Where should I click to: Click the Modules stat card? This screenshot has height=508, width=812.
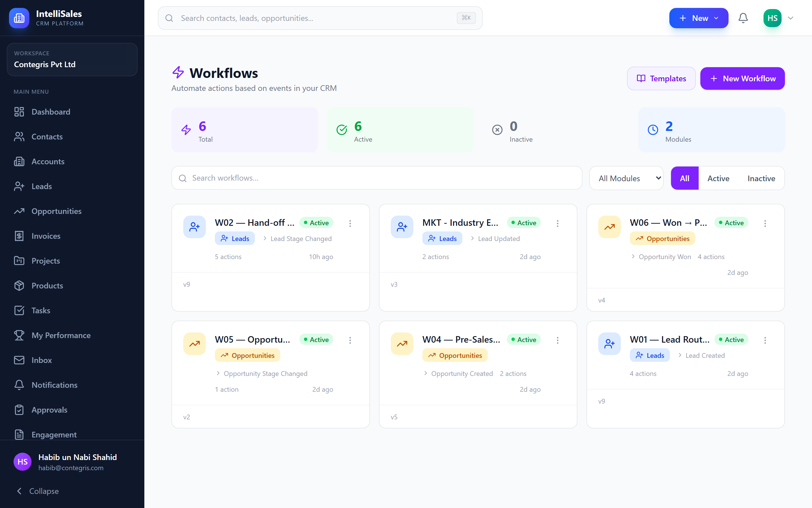pyautogui.click(x=711, y=130)
